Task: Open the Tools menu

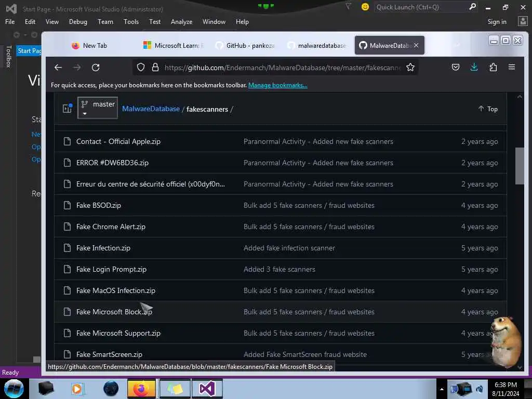Action: (131, 22)
